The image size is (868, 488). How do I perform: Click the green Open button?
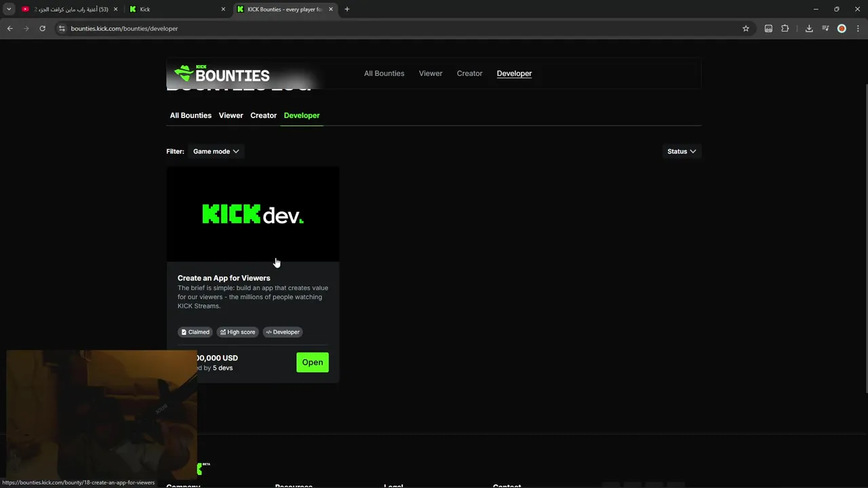tap(313, 362)
